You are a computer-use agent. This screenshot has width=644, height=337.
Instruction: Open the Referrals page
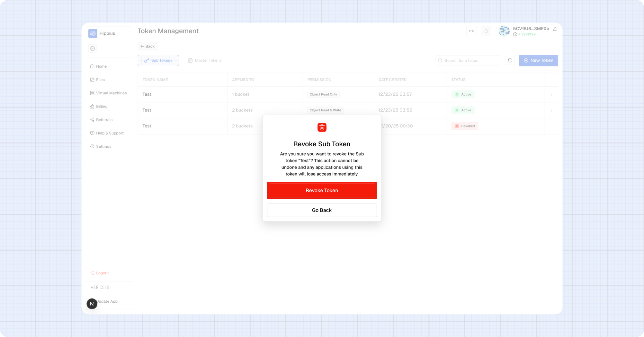click(x=104, y=120)
